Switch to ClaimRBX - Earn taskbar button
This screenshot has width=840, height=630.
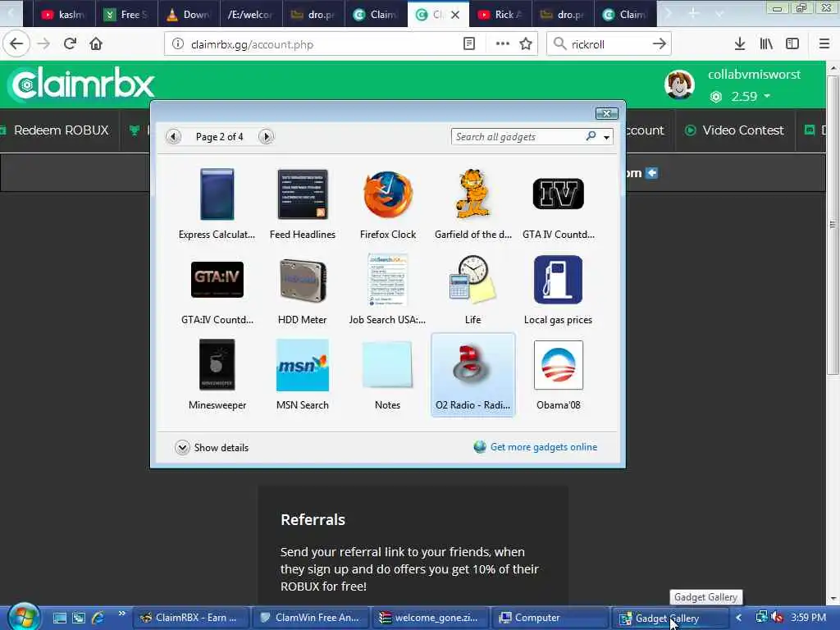coord(191,618)
